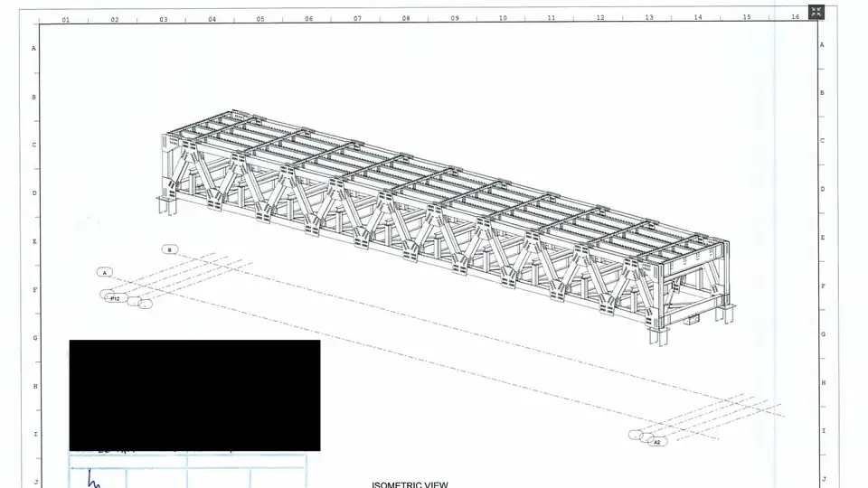This screenshot has height=488, width=868.
Task: Click grid bubble B near the truss
Action: pyautogui.click(x=170, y=249)
